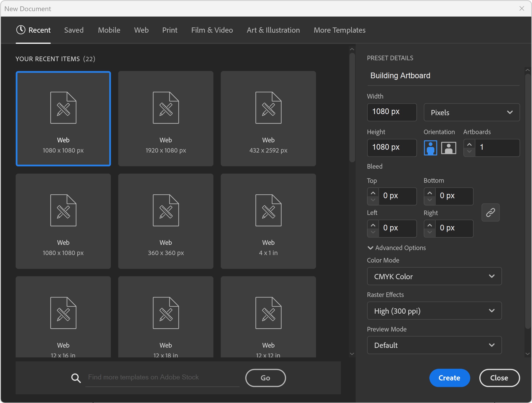Viewport: 532px width, 403px height.
Task: Click preset details scrollbar down arrow
Action: point(528,354)
